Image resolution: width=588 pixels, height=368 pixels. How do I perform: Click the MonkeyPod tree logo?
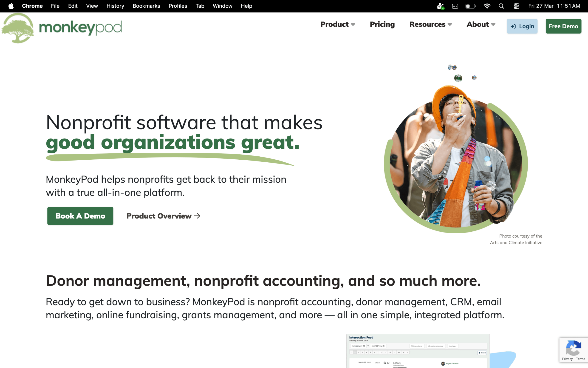(x=18, y=28)
